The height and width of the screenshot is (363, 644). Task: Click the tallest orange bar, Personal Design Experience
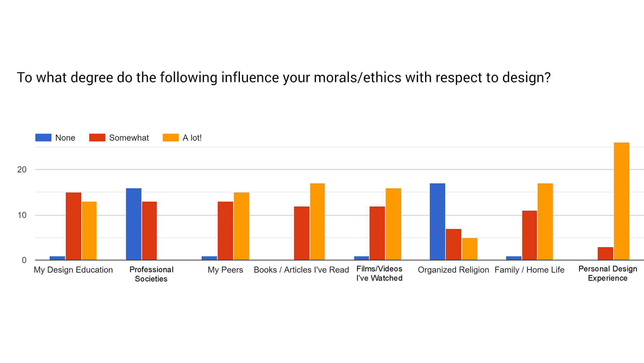[x=621, y=201]
